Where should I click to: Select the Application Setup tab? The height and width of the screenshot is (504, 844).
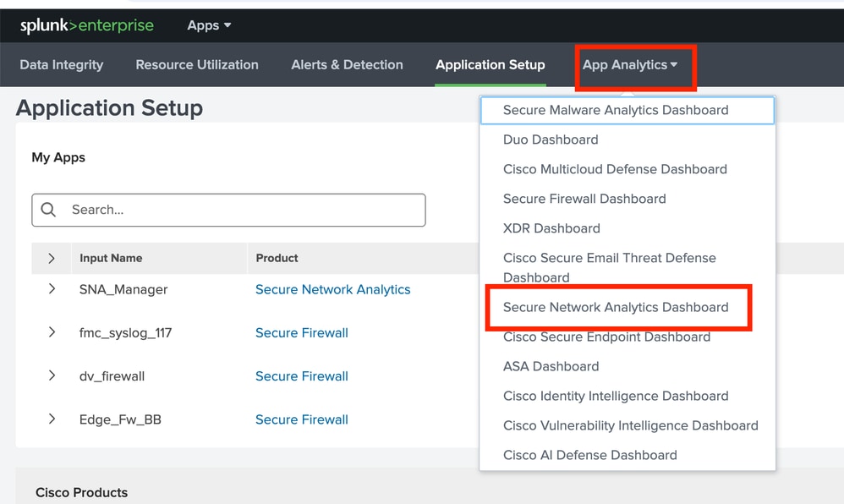(491, 64)
